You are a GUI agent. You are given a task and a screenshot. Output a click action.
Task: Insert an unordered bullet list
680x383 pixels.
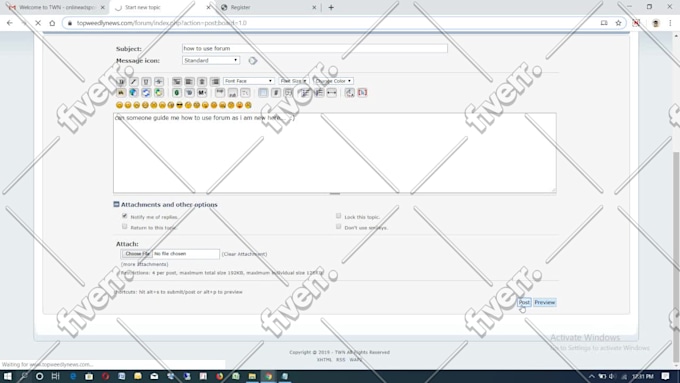306,93
